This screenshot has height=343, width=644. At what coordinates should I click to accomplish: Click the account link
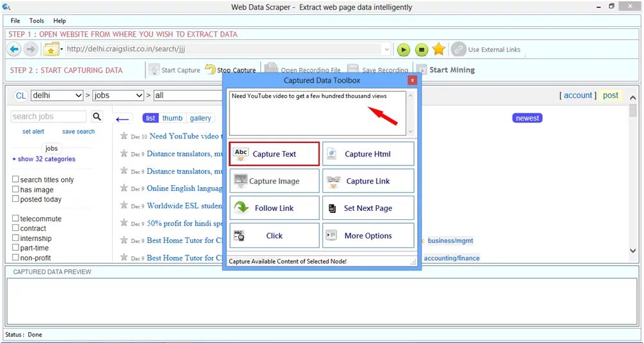(578, 96)
